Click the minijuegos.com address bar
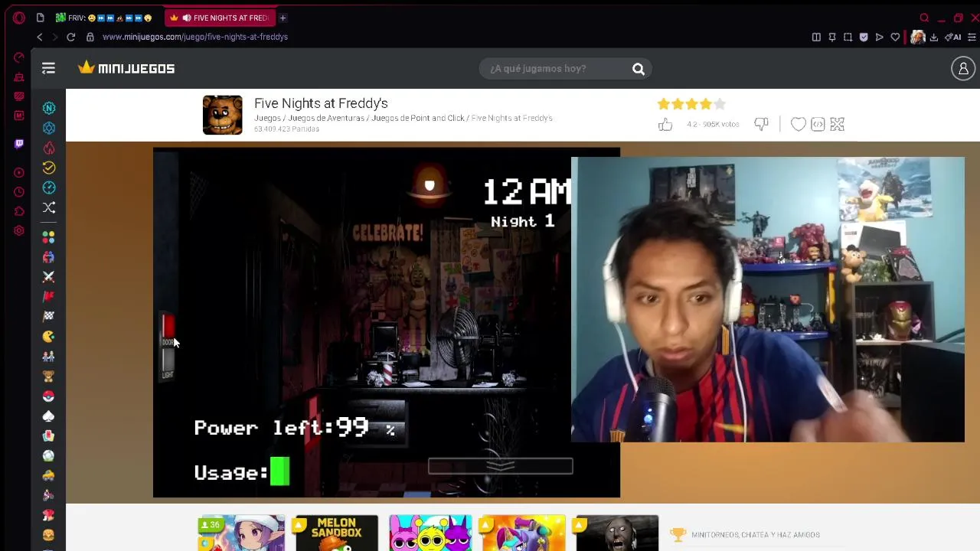Viewport: 980px width, 551px height. 194,37
